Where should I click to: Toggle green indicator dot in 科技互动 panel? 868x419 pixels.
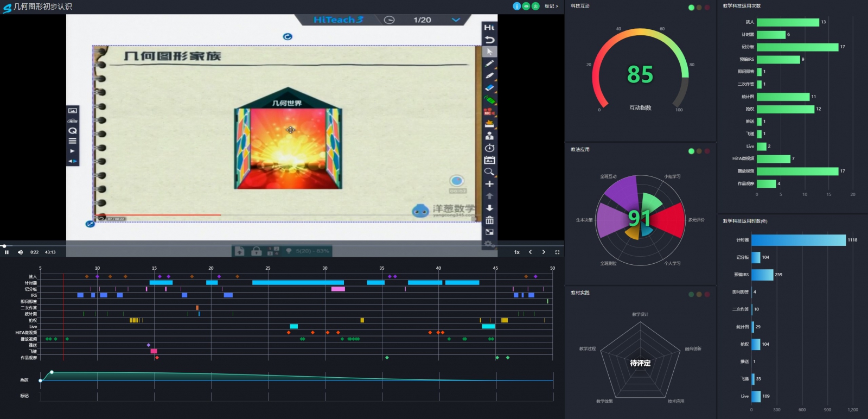[x=691, y=8]
